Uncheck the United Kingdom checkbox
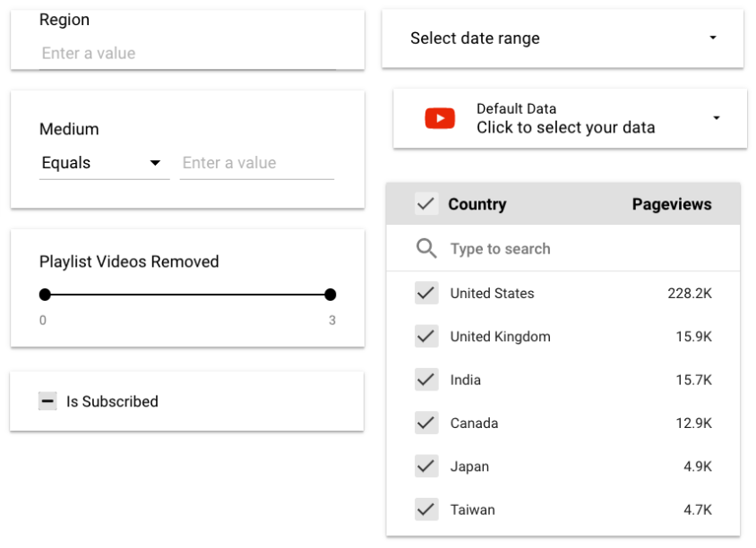Viewport: 756px width, 548px height. [426, 337]
